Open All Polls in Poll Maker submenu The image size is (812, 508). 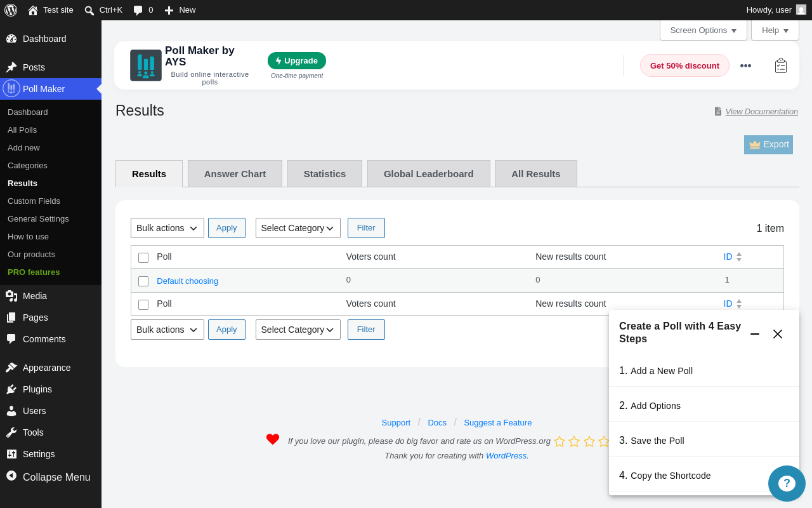point(51,130)
